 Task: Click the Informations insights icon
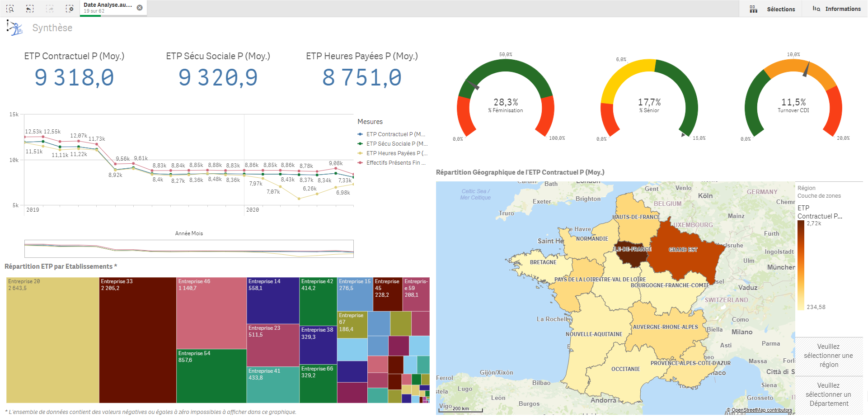(816, 9)
